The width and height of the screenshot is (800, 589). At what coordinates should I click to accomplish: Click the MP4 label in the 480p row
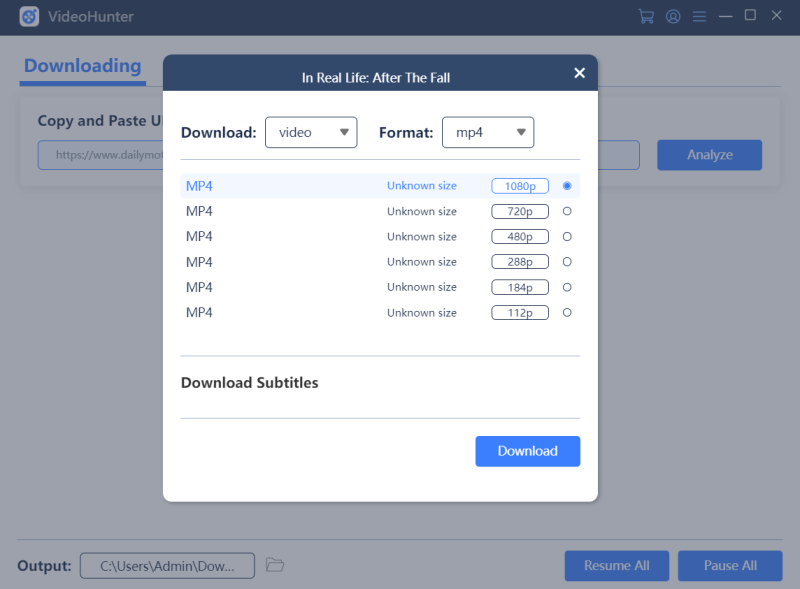pos(199,237)
